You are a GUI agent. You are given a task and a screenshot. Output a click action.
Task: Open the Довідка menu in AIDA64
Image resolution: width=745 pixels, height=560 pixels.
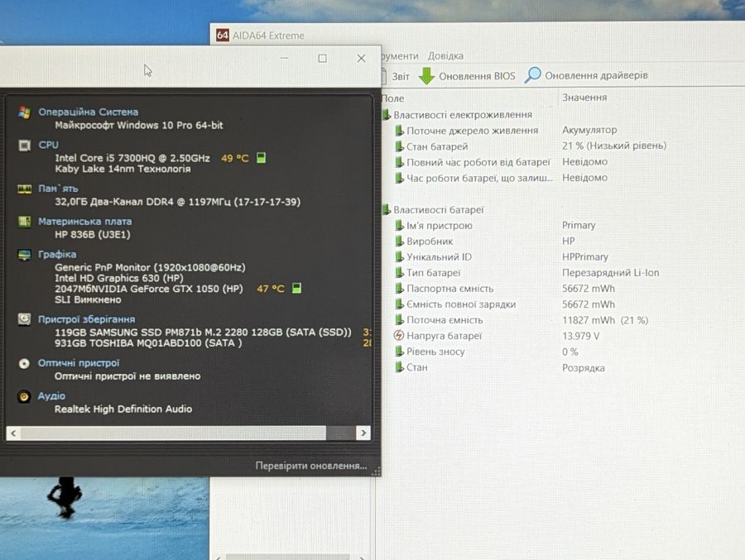point(445,56)
